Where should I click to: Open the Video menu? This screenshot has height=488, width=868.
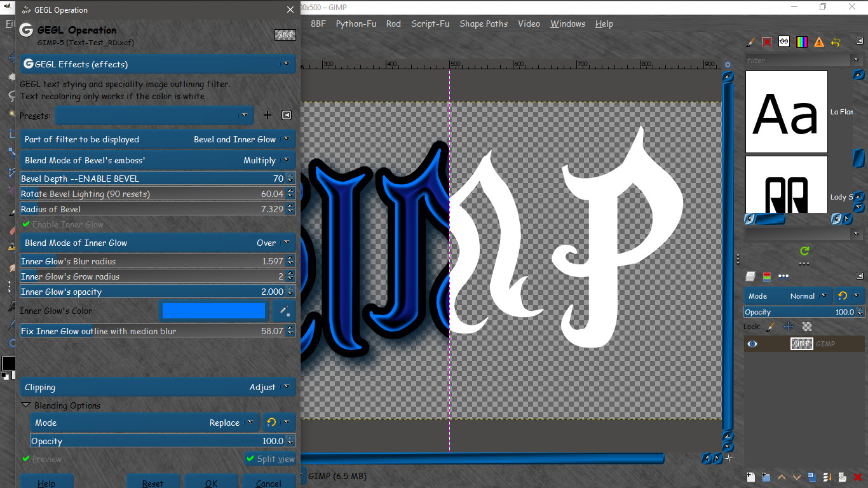point(529,24)
